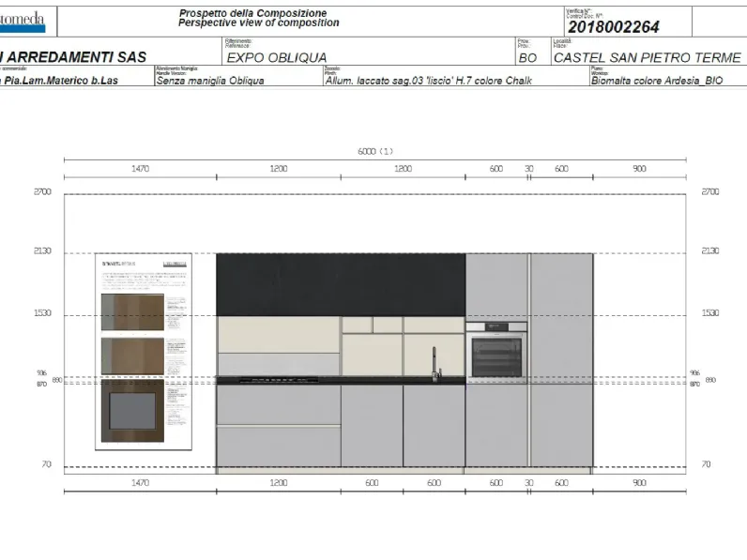Click the bottom framed image on the poster sheet
This screenshot has width=747, height=560.
click(x=132, y=411)
